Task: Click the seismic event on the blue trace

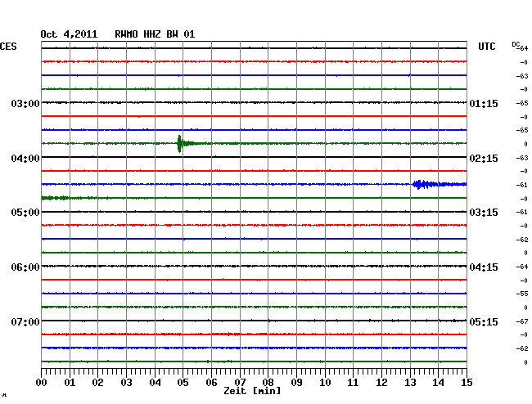Action: coord(438,184)
